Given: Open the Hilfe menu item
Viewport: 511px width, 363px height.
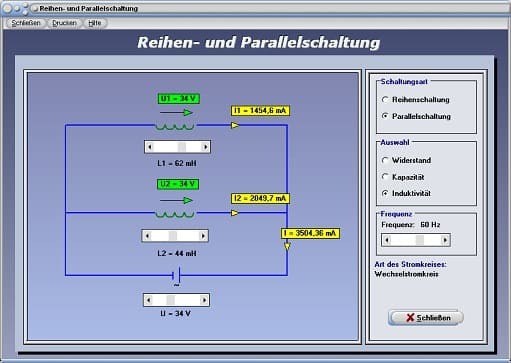Looking at the screenshot, I should pyautogui.click(x=95, y=23).
